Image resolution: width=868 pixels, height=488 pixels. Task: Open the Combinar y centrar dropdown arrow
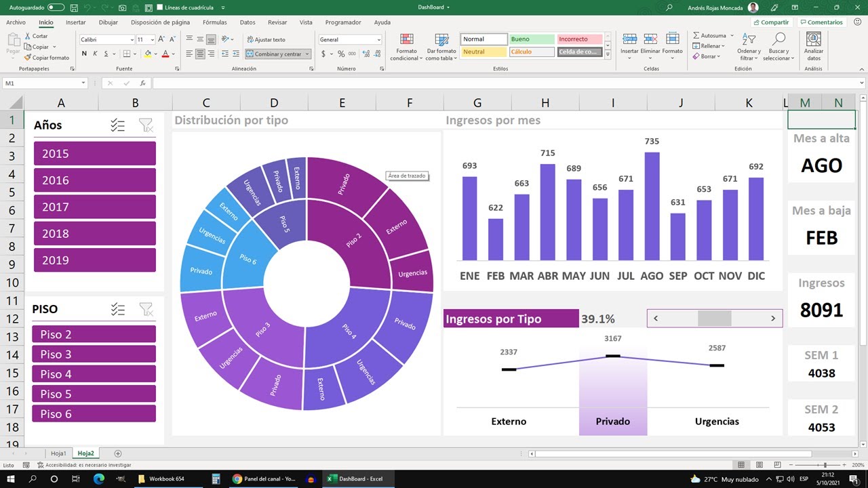click(307, 54)
